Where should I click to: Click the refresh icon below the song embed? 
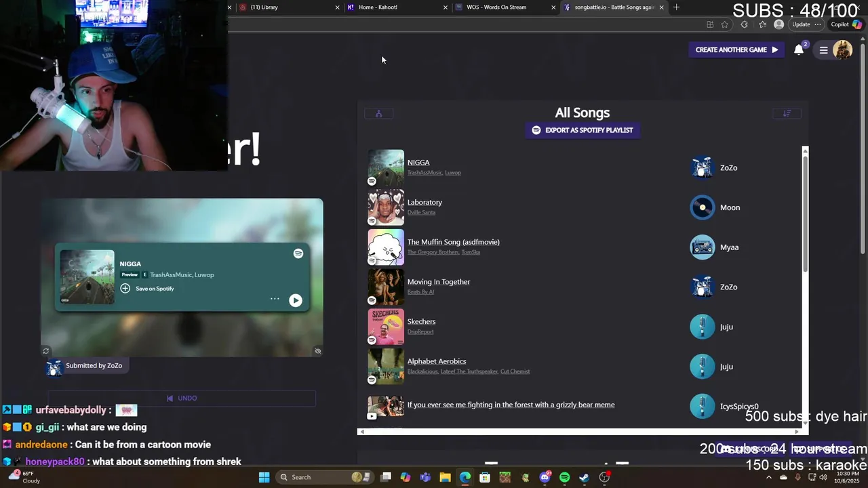(x=45, y=351)
